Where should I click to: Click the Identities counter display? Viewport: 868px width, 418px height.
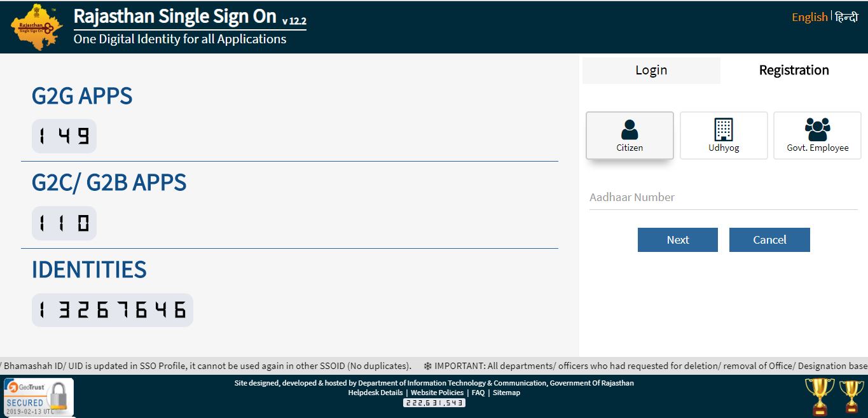112,310
